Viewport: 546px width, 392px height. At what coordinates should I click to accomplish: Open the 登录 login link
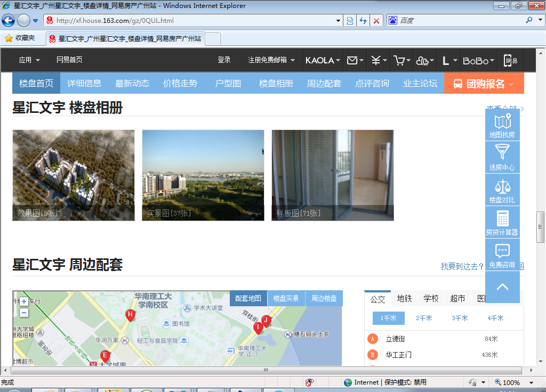pyautogui.click(x=224, y=60)
